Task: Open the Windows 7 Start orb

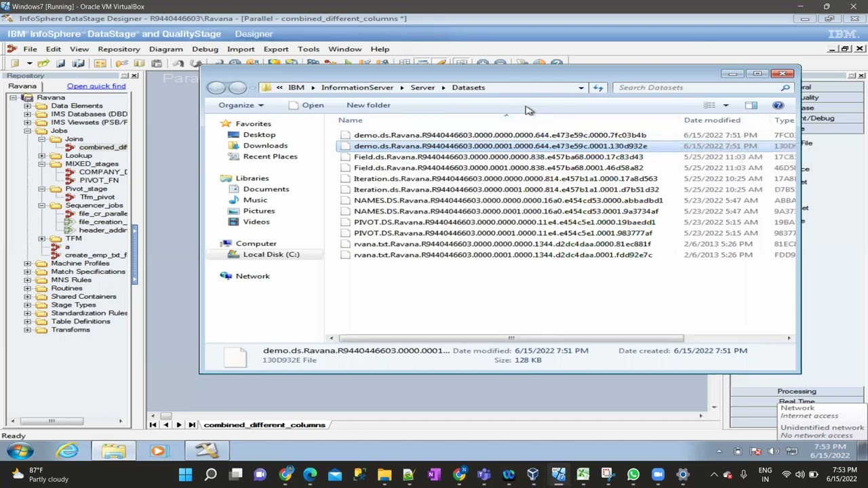Action: pyautogui.click(x=20, y=451)
